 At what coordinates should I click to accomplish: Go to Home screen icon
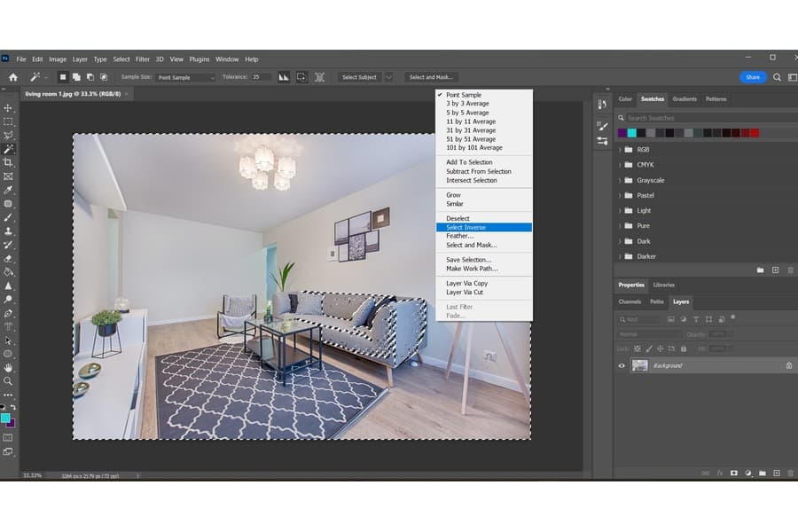(13, 77)
